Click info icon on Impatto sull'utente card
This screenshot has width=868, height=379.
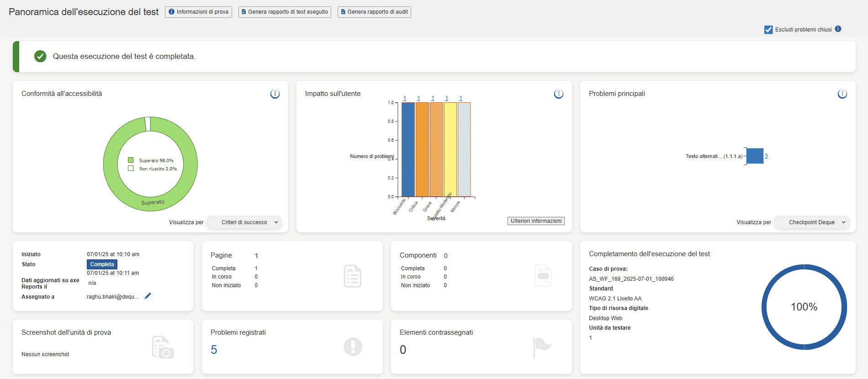(x=559, y=94)
